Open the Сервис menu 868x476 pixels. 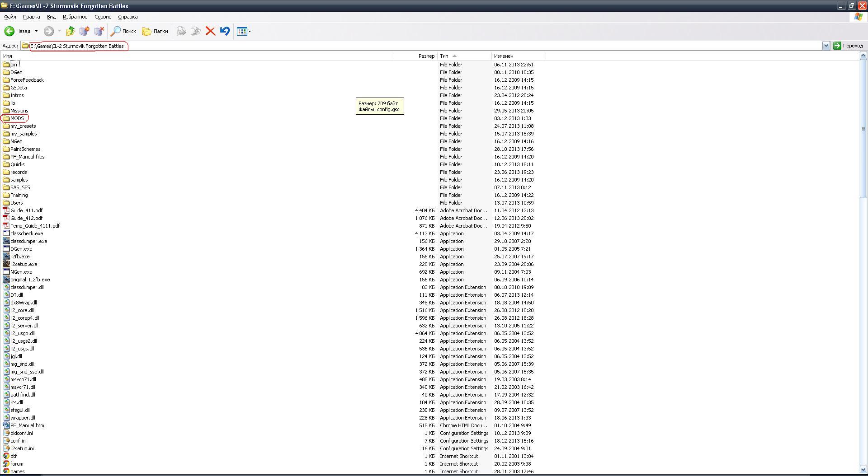[103, 17]
